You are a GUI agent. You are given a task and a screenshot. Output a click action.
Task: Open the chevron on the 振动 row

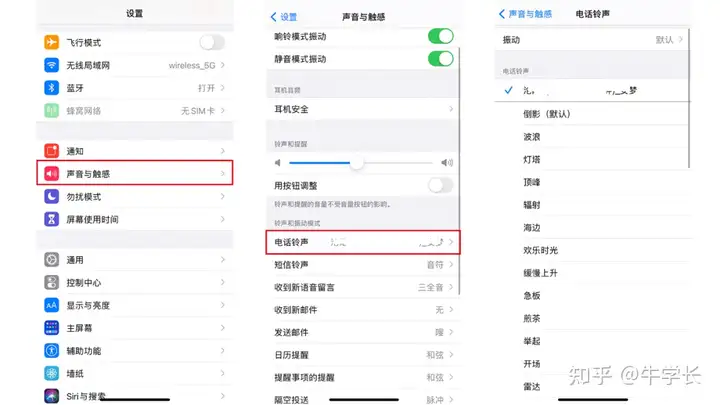[681, 39]
